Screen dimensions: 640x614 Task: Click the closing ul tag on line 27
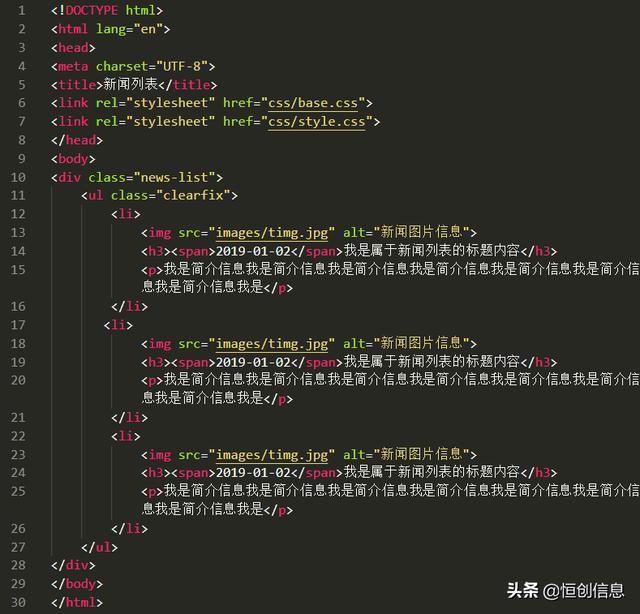(x=100, y=547)
